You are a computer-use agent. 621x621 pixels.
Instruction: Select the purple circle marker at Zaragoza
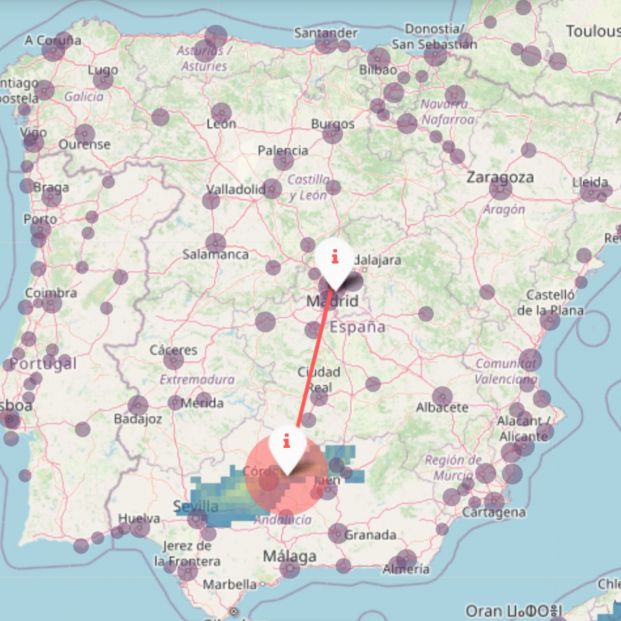[501, 189]
